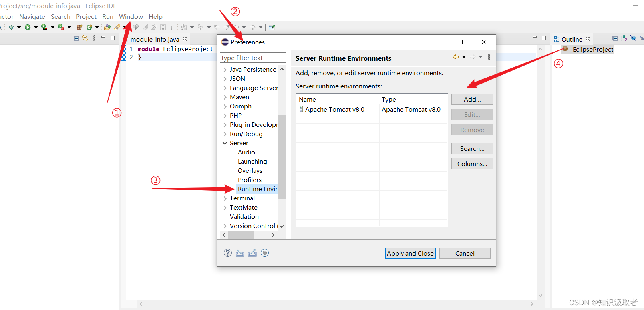Select the Profilers preference item
Image resolution: width=644 pixels, height=310 pixels.
point(250,180)
